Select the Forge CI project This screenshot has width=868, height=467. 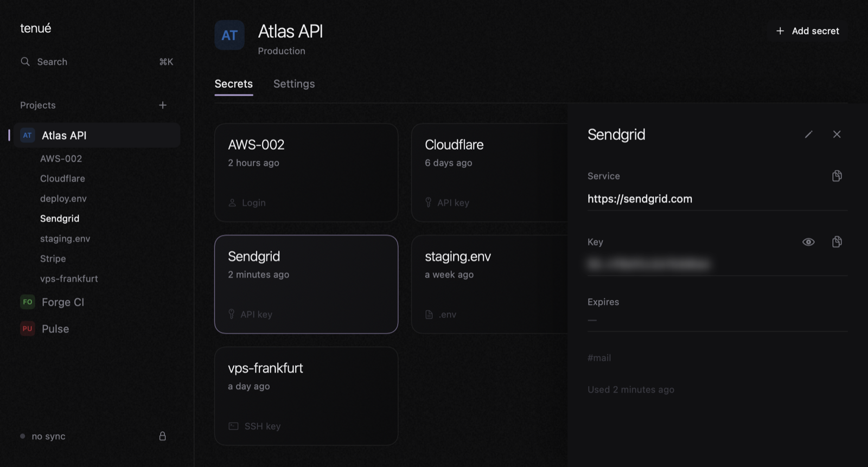[63, 302]
